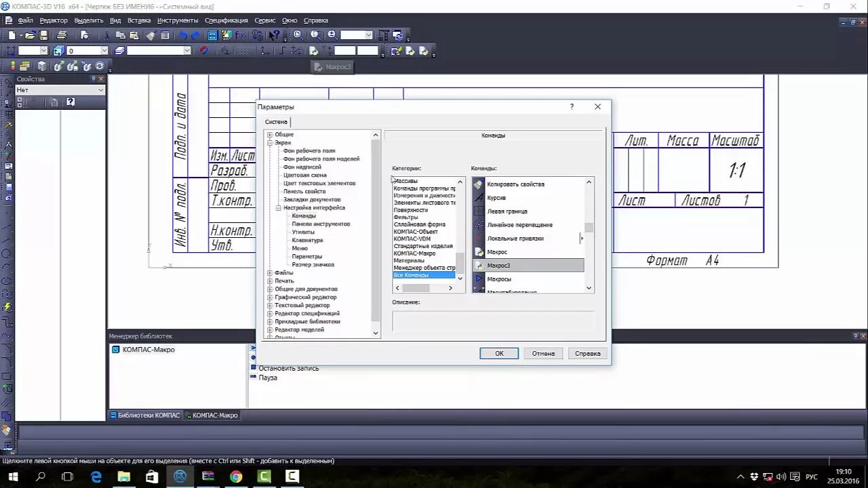The width and height of the screenshot is (868, 488).
Task: Click the commands list vertical scrollbar
Action: pyautogui.click(x=589, y=235)
